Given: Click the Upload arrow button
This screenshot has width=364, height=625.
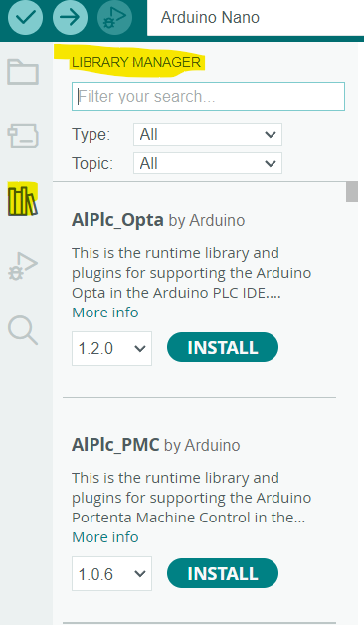Looking at the screenshot, I should coord(70,17).
